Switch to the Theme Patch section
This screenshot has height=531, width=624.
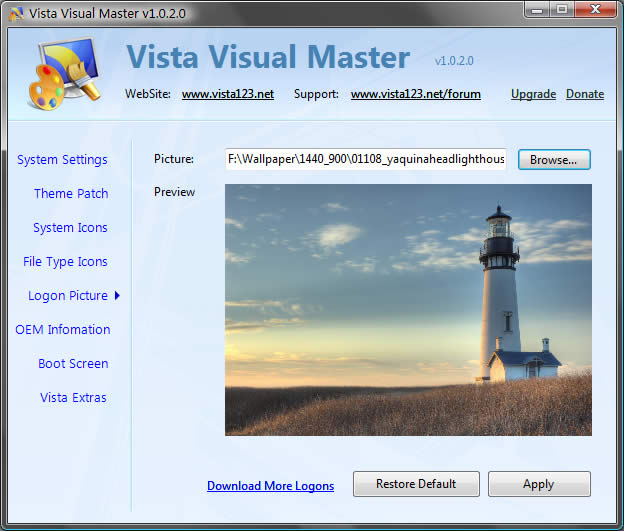[x=71, y=194]
